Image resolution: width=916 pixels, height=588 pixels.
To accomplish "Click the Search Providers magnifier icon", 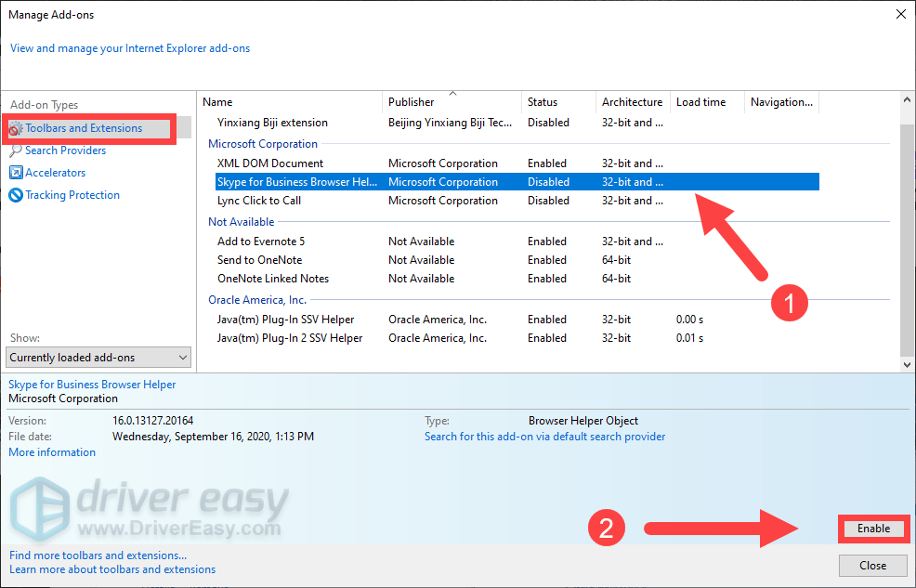I will point(16,150).
